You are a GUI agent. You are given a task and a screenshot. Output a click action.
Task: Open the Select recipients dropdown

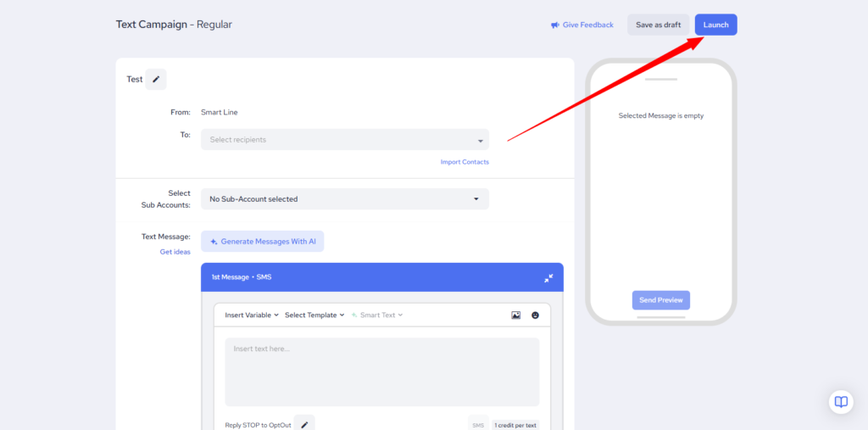click(344, 140)
